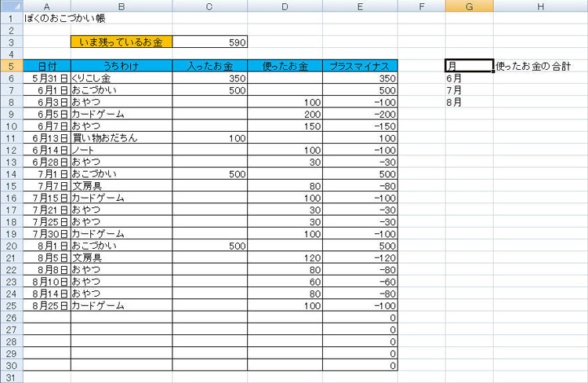Click the 日付 table header cell
This screenshot has width=588, height=383.
[x=47, y=66]
